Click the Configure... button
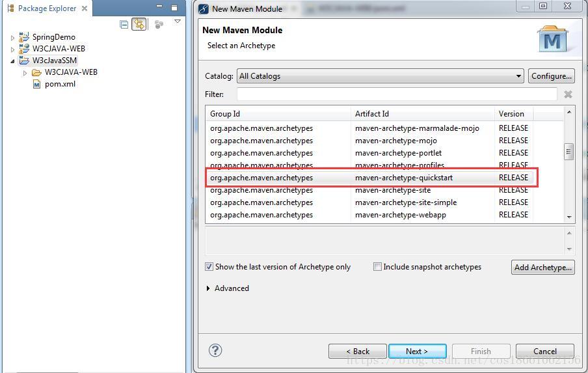This screenshot has height=373, width=588. (x=552, y=76)
